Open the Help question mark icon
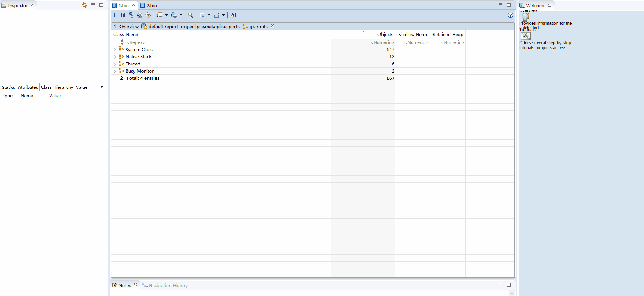Image resolution: width=644 pixels, height=296 pixels. click(x=510, y=15)
